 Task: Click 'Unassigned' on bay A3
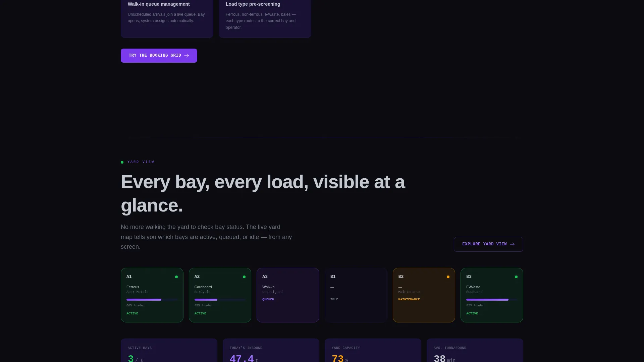272,292
